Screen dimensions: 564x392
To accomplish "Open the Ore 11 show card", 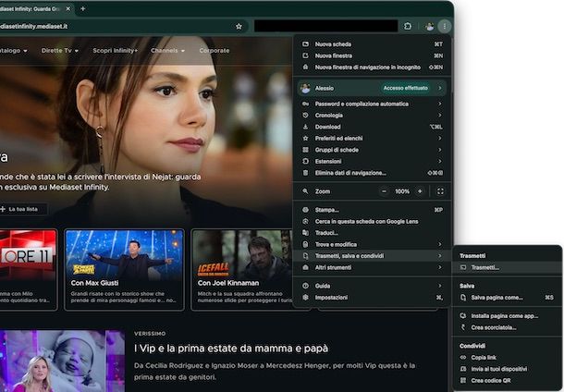I will (29, 270).
